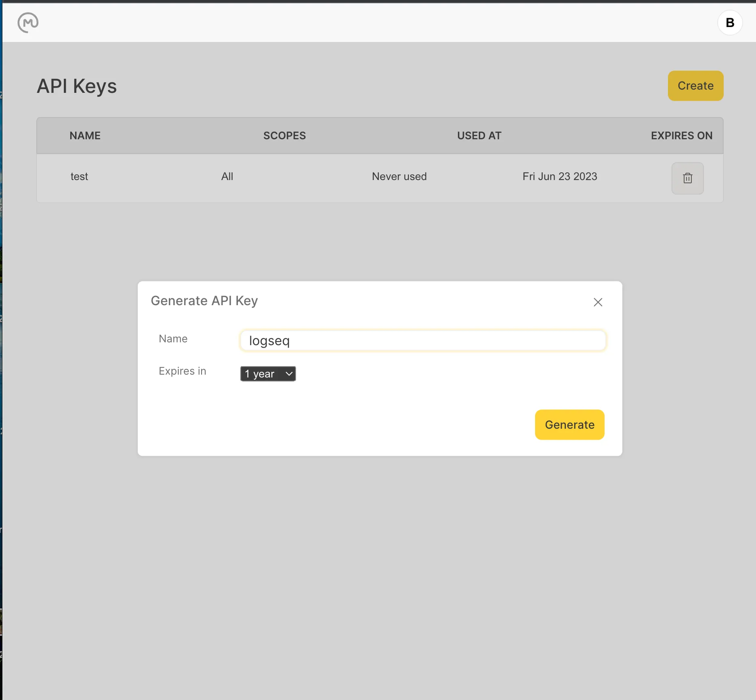Click the "Never used" cell

click(x=399, y=176)
